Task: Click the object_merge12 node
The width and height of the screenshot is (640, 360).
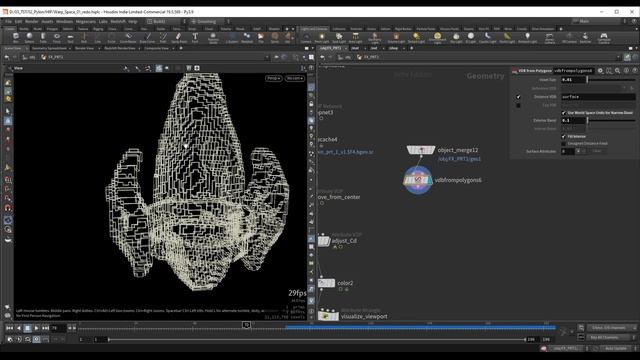Action: click(x=421, y=150)
